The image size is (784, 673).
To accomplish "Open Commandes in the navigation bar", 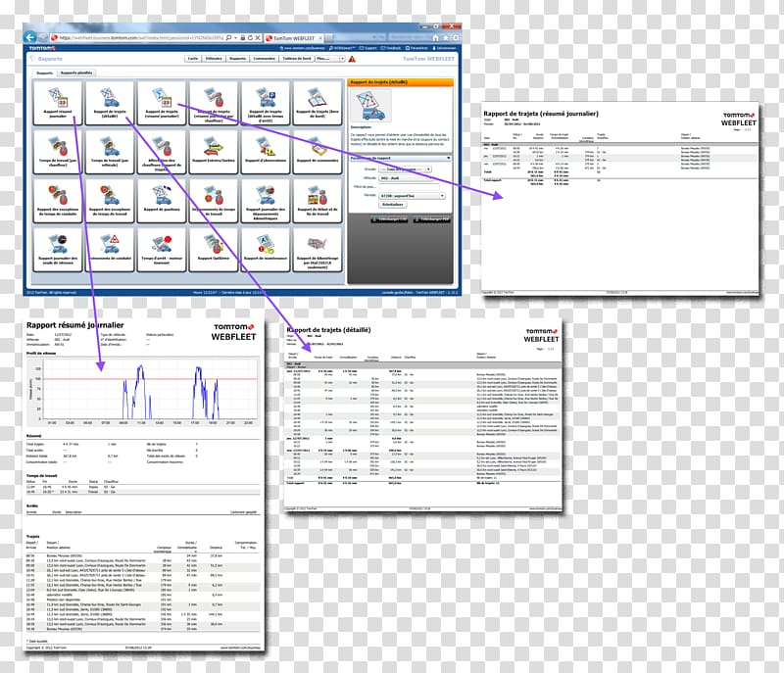I will click(x=264, y=59).
